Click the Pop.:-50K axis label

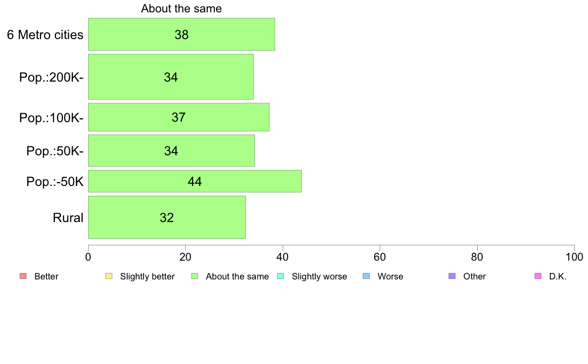tap(55, 182)
